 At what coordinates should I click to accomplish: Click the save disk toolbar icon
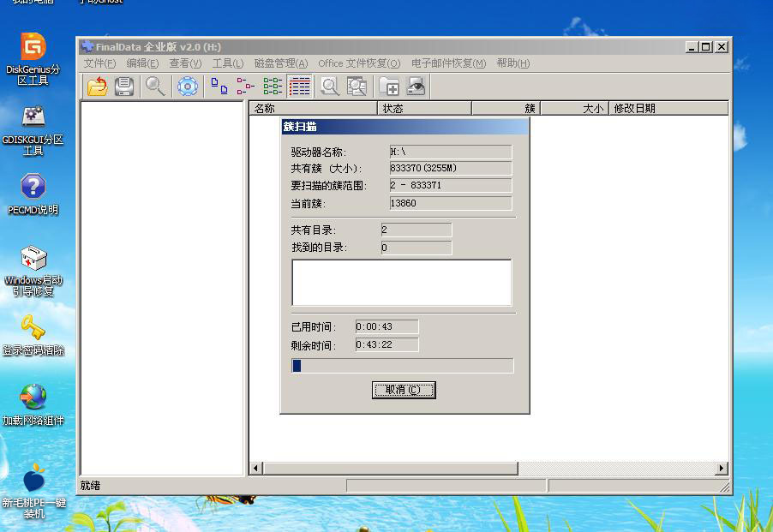pos(124,87)
